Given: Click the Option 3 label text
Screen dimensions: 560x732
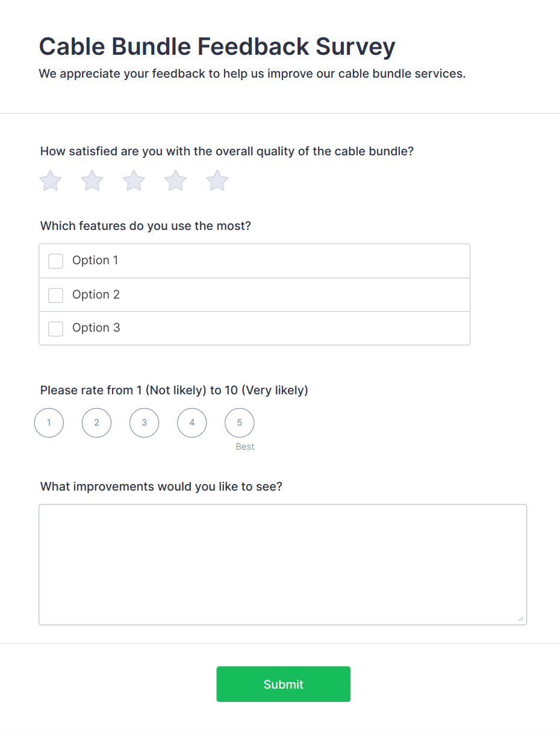Looking at the screenshot, I should click(96, 328).
